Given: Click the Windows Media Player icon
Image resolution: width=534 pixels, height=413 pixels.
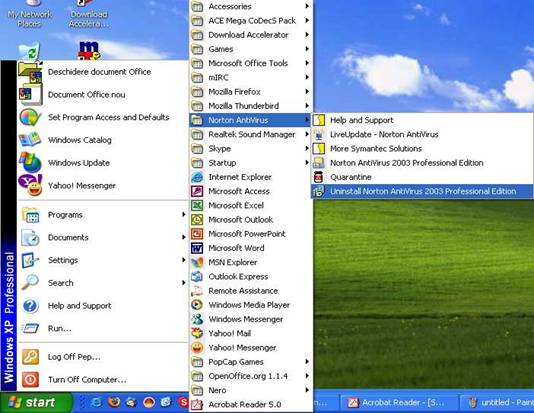Looking at the screenshot, I should 197,305.
